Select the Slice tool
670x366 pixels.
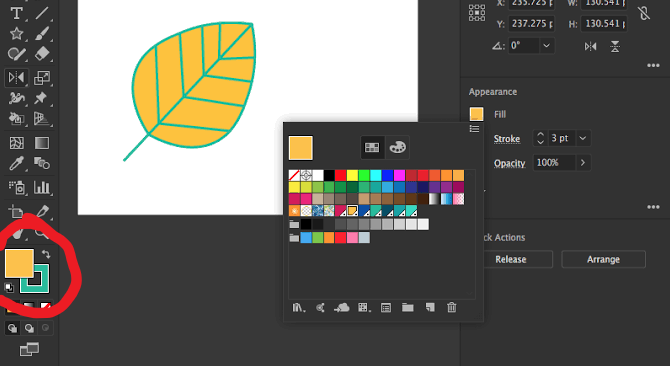click(x=42, y=211)
